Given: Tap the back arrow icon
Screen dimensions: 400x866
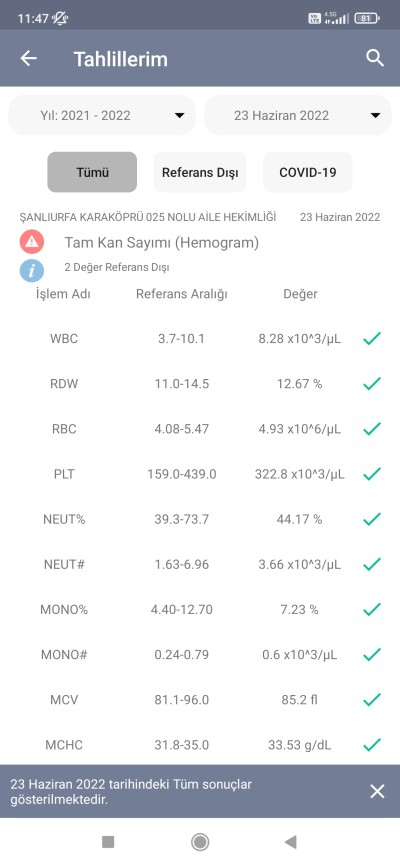Looking at the screenshot, I should pos(28,59).
